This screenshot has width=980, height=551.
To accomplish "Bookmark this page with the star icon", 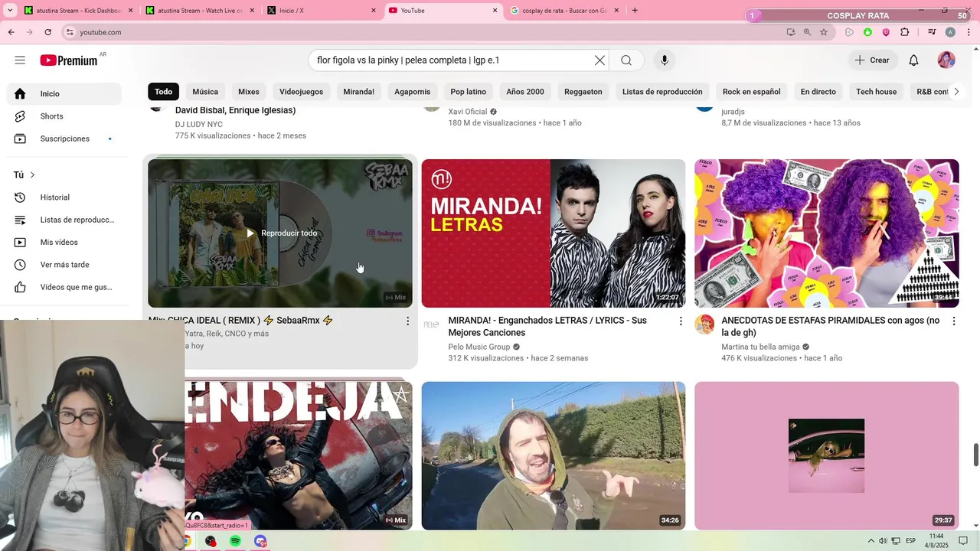I will click(824, 32).
